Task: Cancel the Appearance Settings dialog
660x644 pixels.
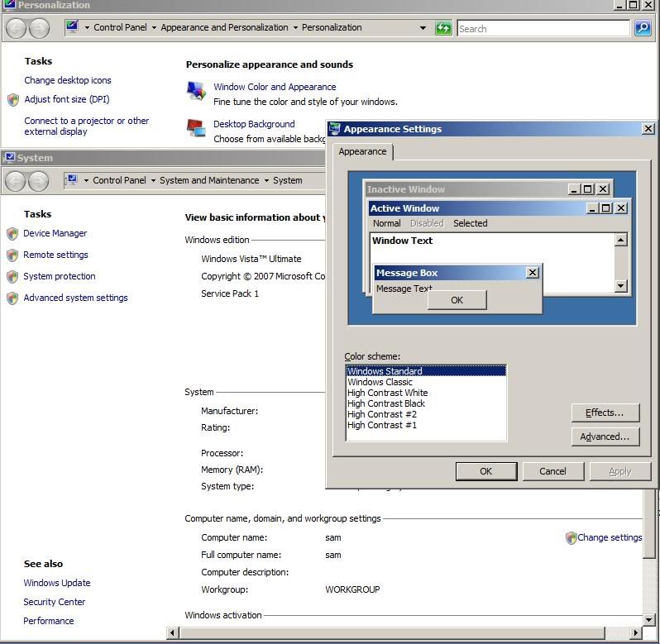Action: [552, 471]
